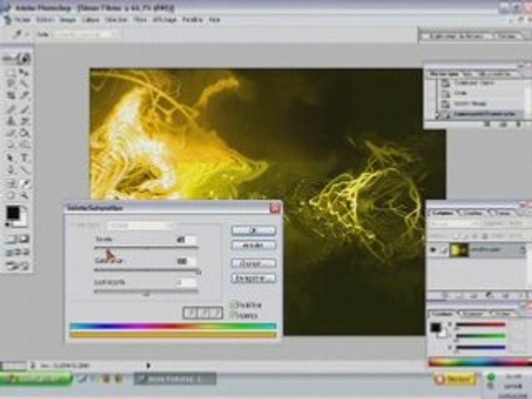The image size is (532, 399).
Task: Select the Zoom tool
Action: pos(24,196)
